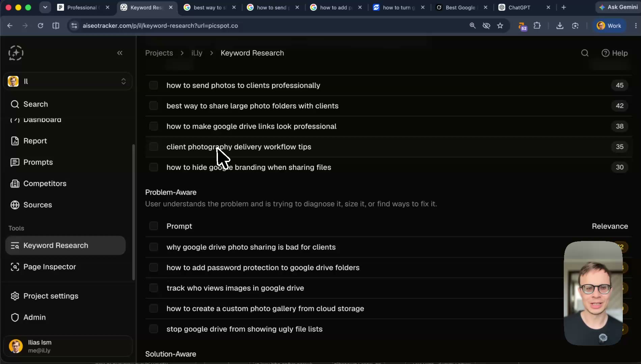Open the Ilias Ism account menu
The width and height of the screenshot is (641, 364).
[67, 346]
